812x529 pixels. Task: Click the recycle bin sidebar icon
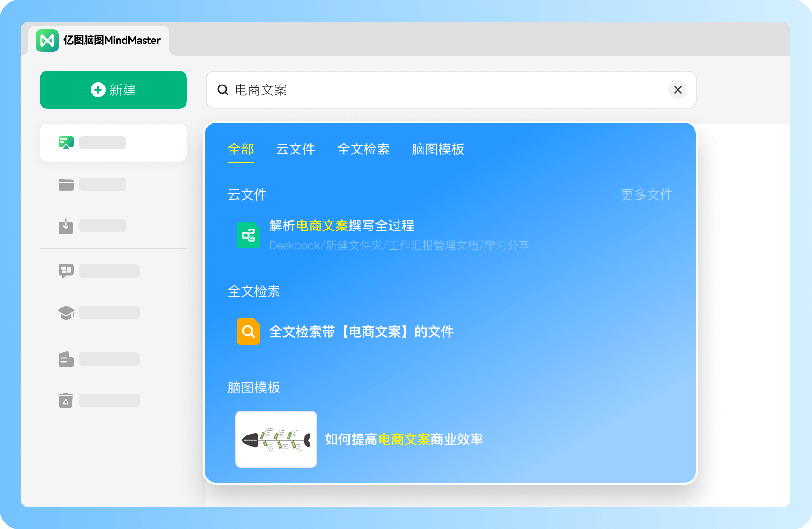click(66, 401)
